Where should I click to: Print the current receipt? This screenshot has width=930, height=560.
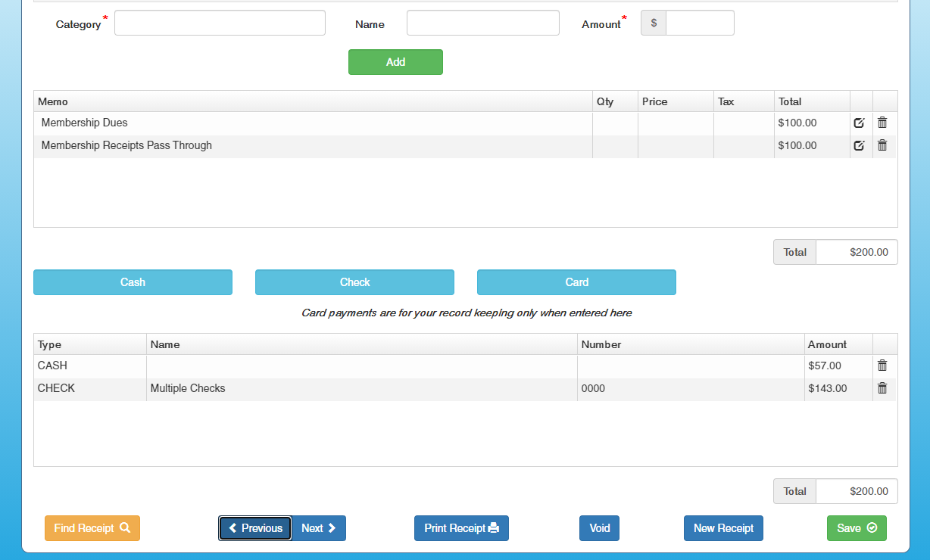click(461, 528)
